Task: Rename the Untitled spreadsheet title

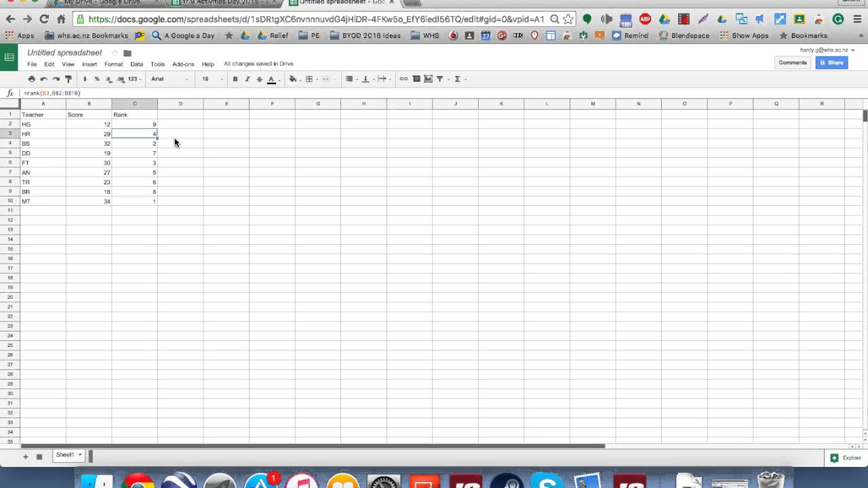Action: pyautogui.click(x=64, y=53)
